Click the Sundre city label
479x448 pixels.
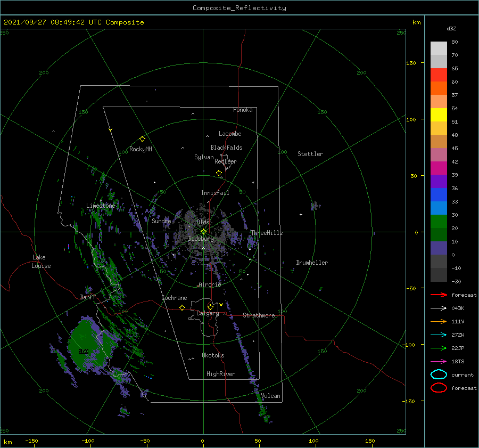point(161,221)
